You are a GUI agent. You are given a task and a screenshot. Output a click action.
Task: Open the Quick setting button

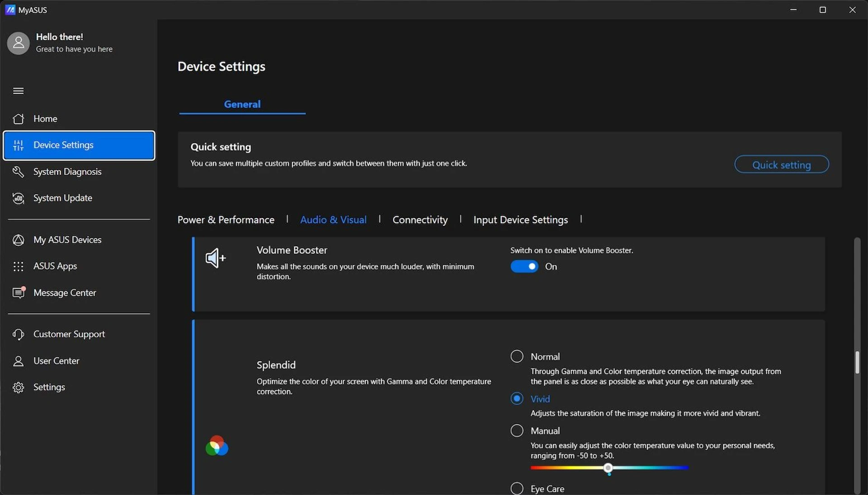click(x=781, y=164)
